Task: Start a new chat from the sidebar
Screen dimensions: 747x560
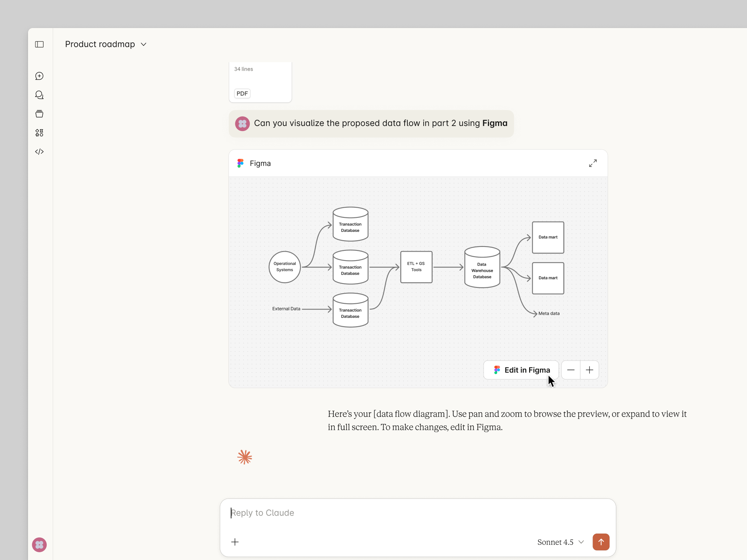Action: [x=39, y=76]
